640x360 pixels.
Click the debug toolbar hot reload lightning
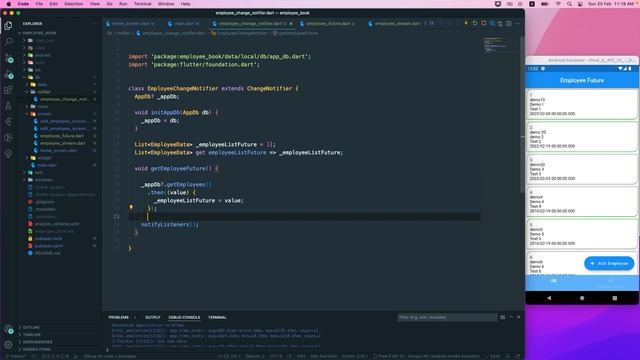pyautogui.click(x=466, y=23)
